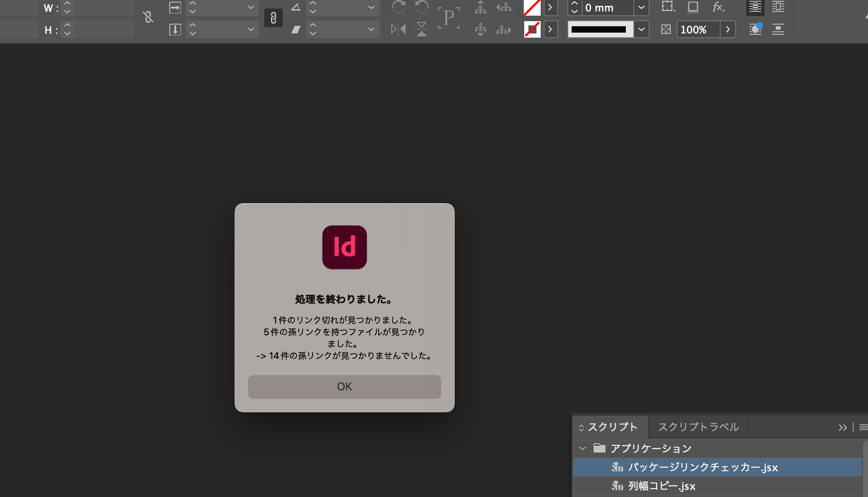The image size is (868, 497).
Task: Click the H height input field
Action: 104,30
